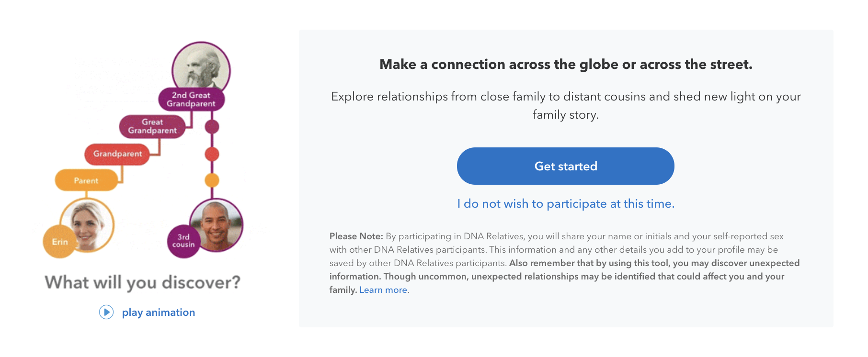Click the Get started button
This screenshot has width=868, height=357.
pyautogui.click(x=565, y=166)
